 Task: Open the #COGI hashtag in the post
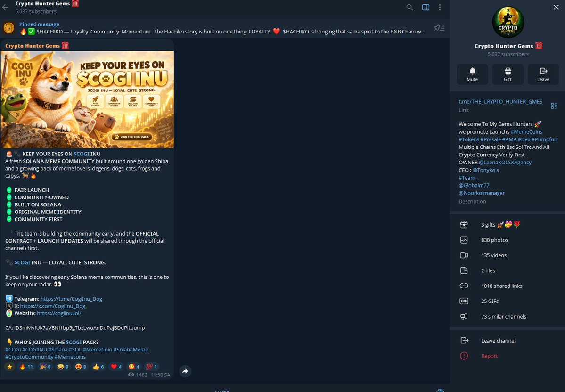click(x=13, y=350)
